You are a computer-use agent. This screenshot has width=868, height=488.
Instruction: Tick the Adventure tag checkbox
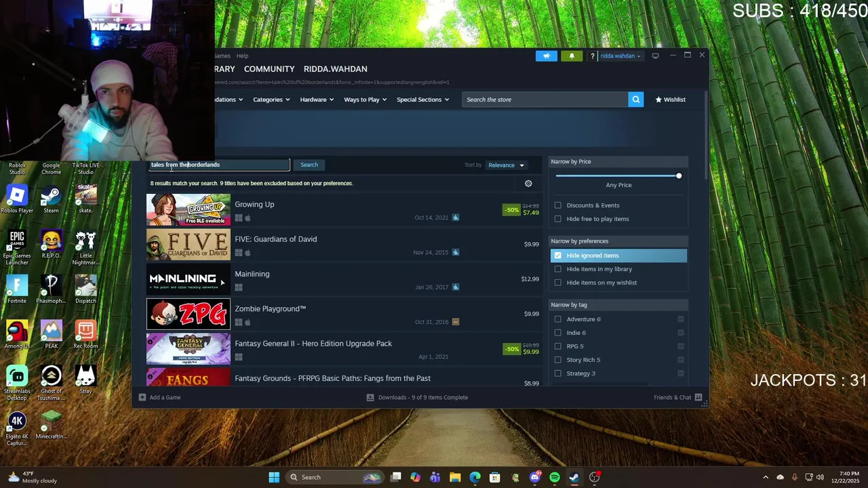558,319
